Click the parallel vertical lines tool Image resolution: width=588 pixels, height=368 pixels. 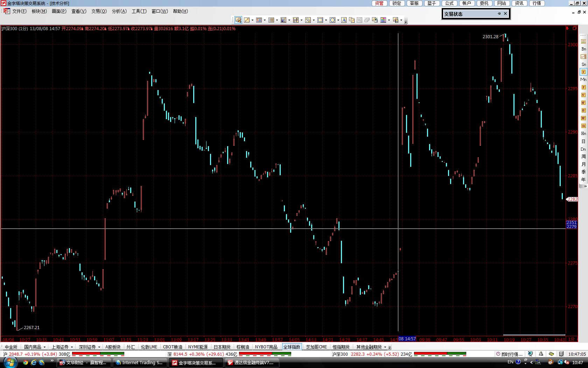pos(271,20)
